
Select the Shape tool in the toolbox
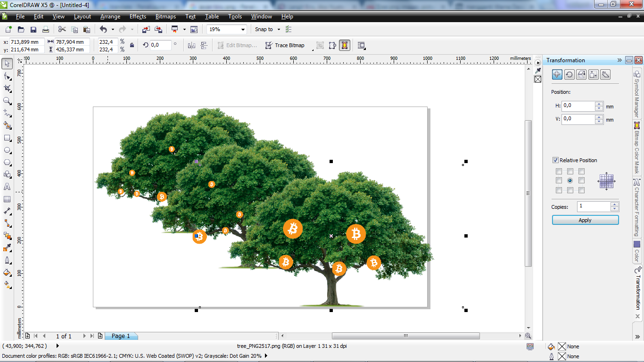[x=7, y=76]
